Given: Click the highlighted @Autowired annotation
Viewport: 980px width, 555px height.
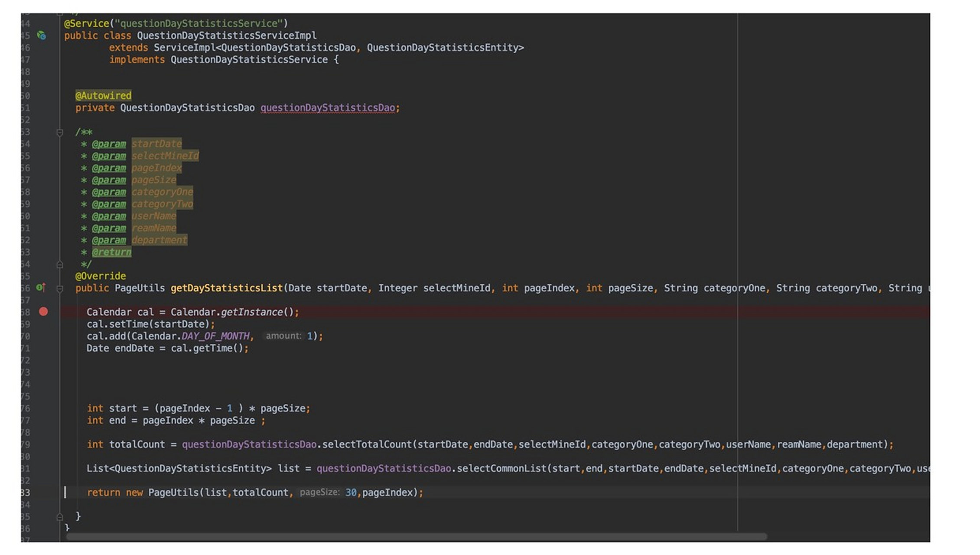Looking at the screenshot, I should coord(103,95).
